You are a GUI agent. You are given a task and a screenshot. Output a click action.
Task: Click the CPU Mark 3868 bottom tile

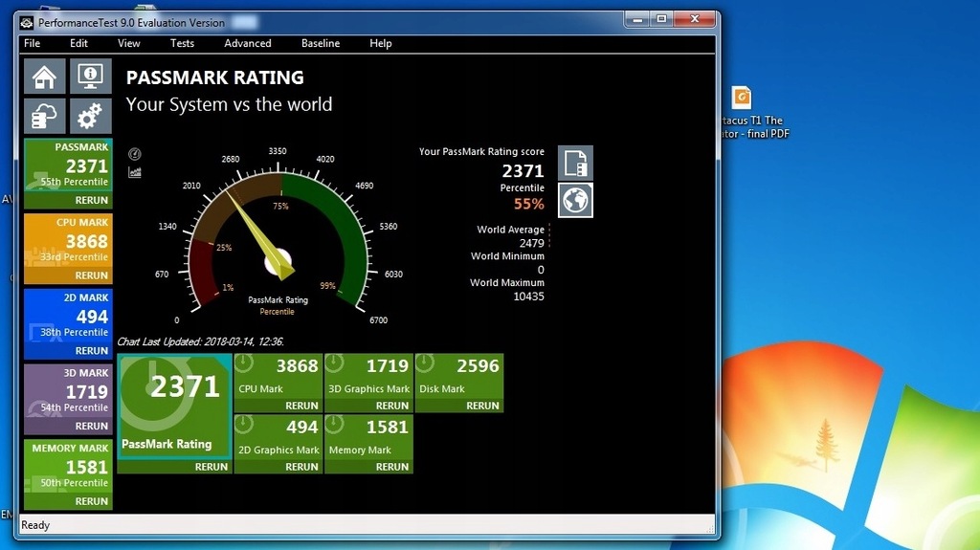[x=278, y=376]
